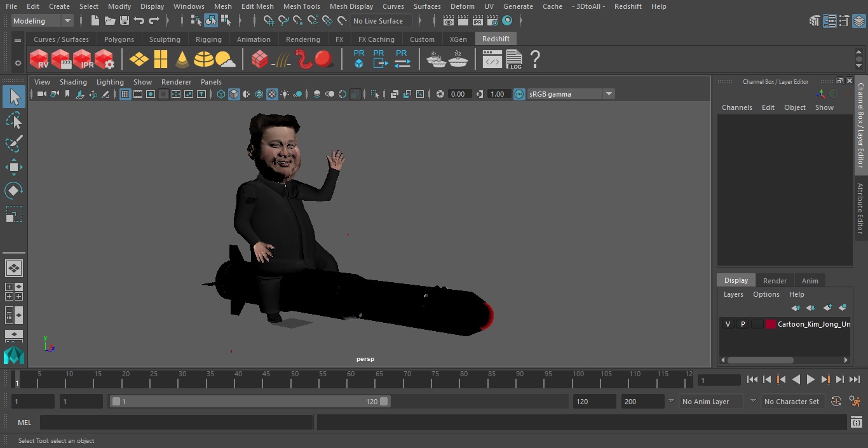Image resolution: width=868 pixels, height=448 pixels.
Task: Click the current frame field
Action: pyautogui.click(x=719, y=380)
